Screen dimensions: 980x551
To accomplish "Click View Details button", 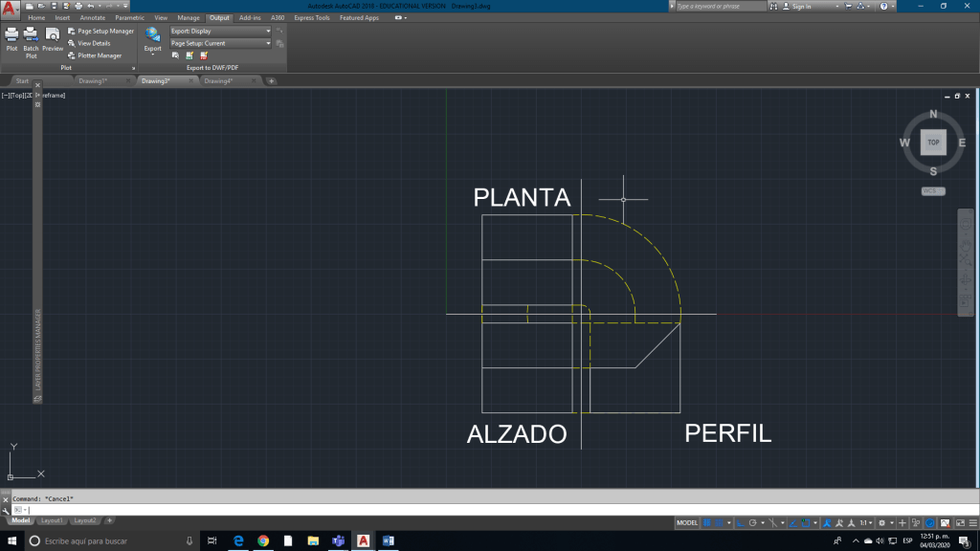I will point(94,43).
